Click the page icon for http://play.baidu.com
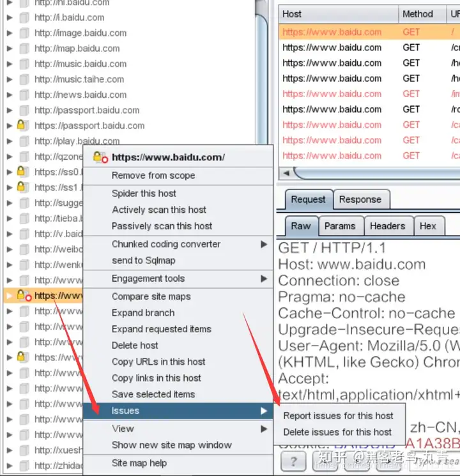 (24, 141)
